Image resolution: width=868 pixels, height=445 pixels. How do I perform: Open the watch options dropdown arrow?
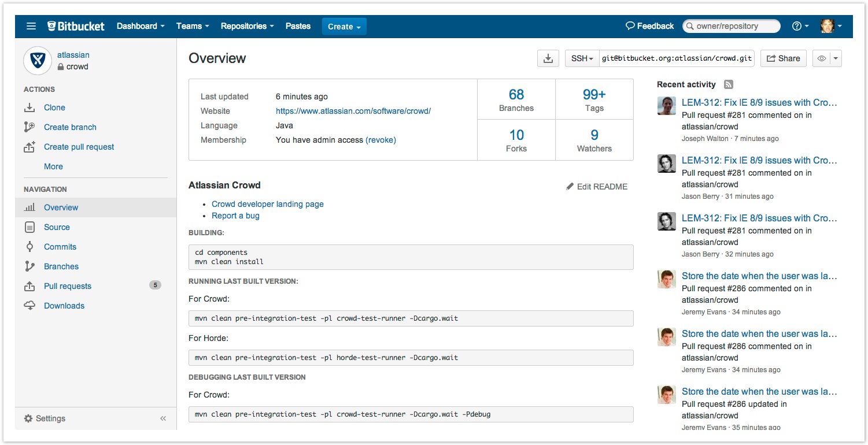point(836,58)
